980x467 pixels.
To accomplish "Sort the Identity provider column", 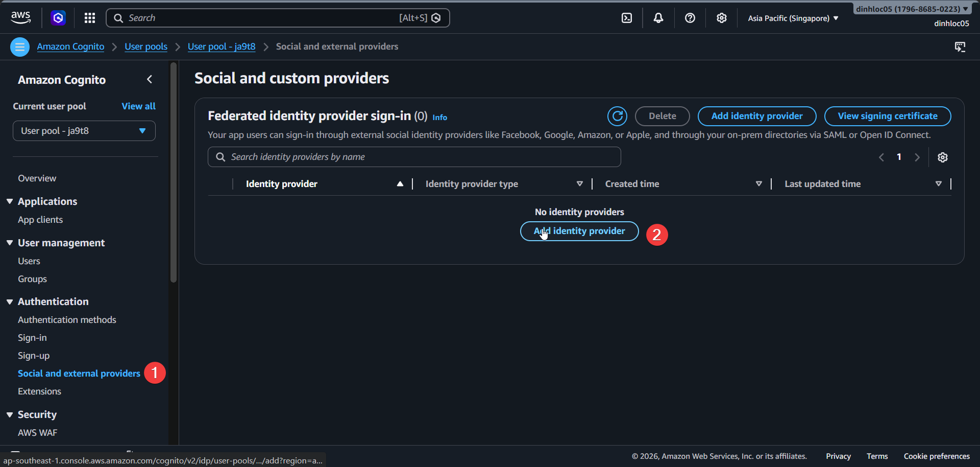I will 400,184.
